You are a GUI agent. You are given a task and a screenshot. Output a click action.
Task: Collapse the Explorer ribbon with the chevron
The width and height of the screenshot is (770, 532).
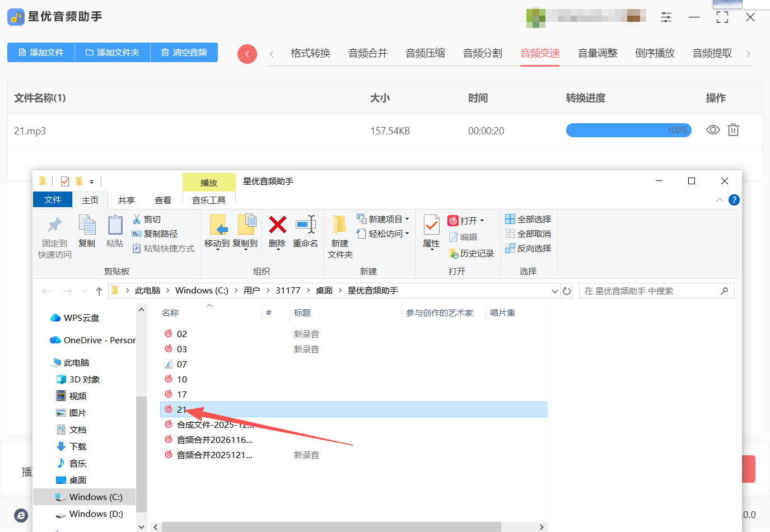(x=720, y=200)
